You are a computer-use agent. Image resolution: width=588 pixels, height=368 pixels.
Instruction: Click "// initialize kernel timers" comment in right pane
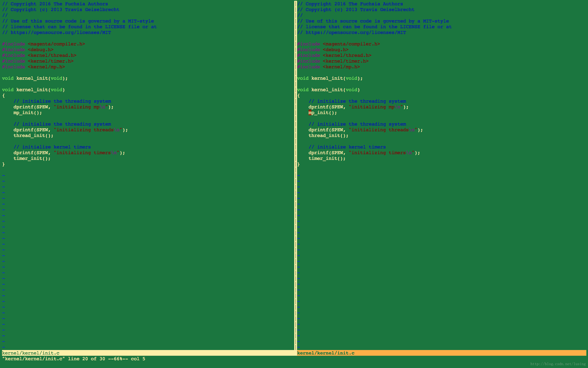point(347,147)
